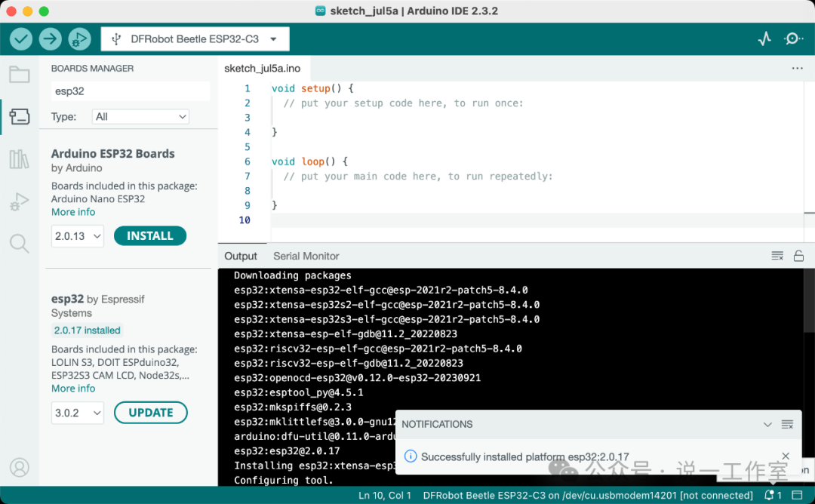Open the Type filter dropdown set to All
Viewport: 815px width, 504px height.
point(140,117)
